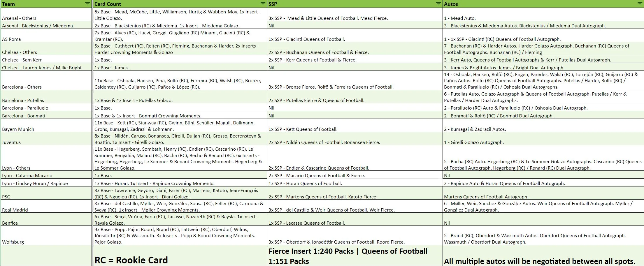
Task: Click "Chelsea - Lauren James / Millie Bright" cell
Action: [47, 67]
